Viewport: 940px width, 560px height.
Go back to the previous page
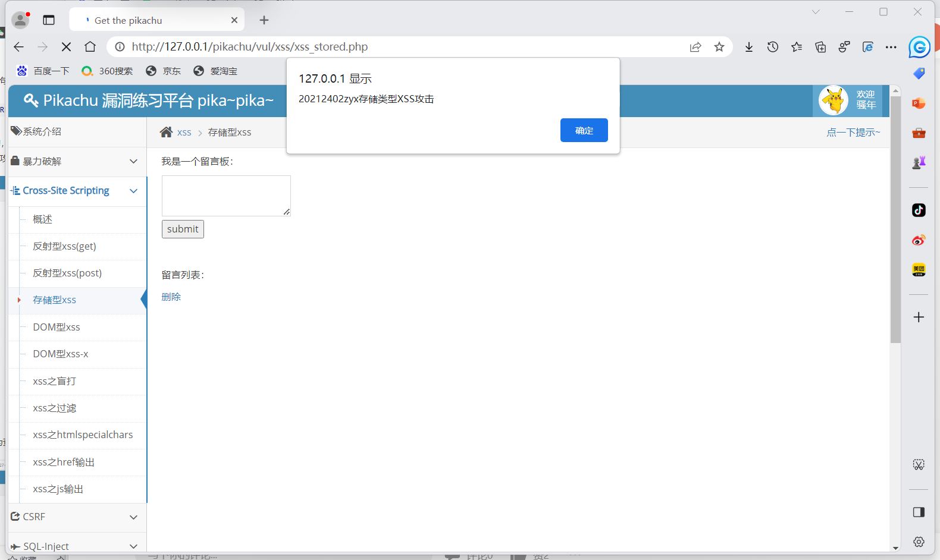[x=19, y=47]
